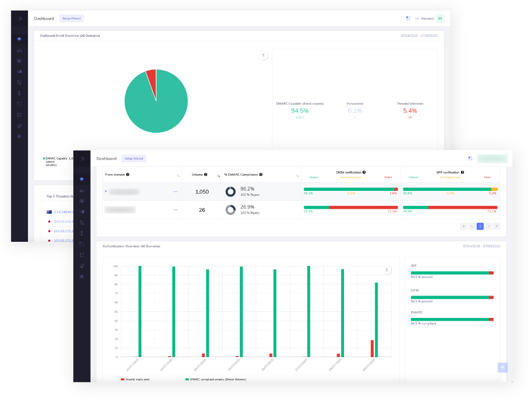
Task: Open pulse monitor icon in front window sidebar
Action: [x=82, y=201]
